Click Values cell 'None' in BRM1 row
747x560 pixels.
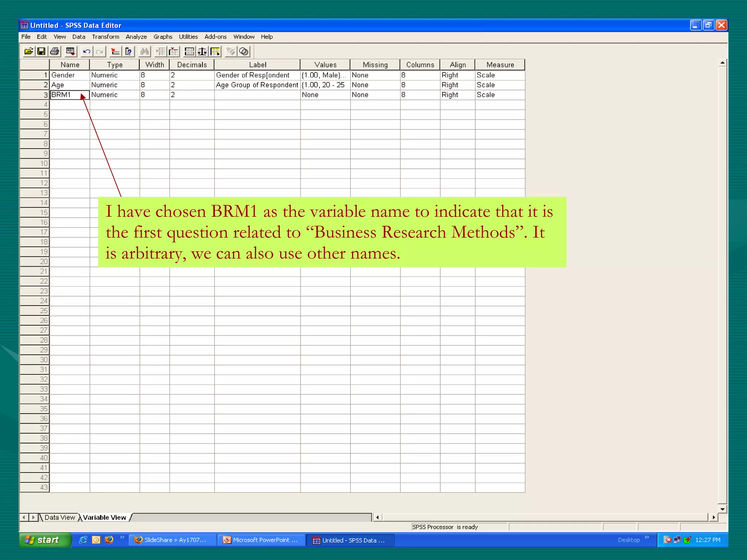coord(325,95)
